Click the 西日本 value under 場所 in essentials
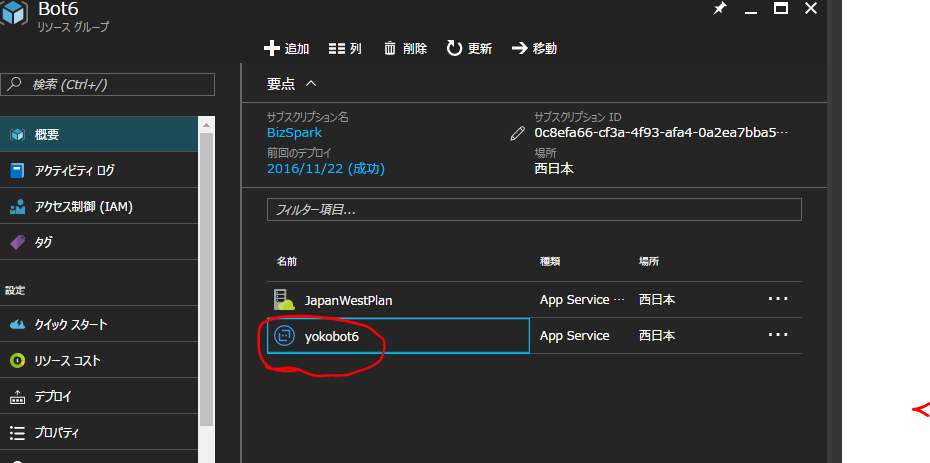Image resolution: width=930 pixels, height=463 pixels. coord(554,169)
